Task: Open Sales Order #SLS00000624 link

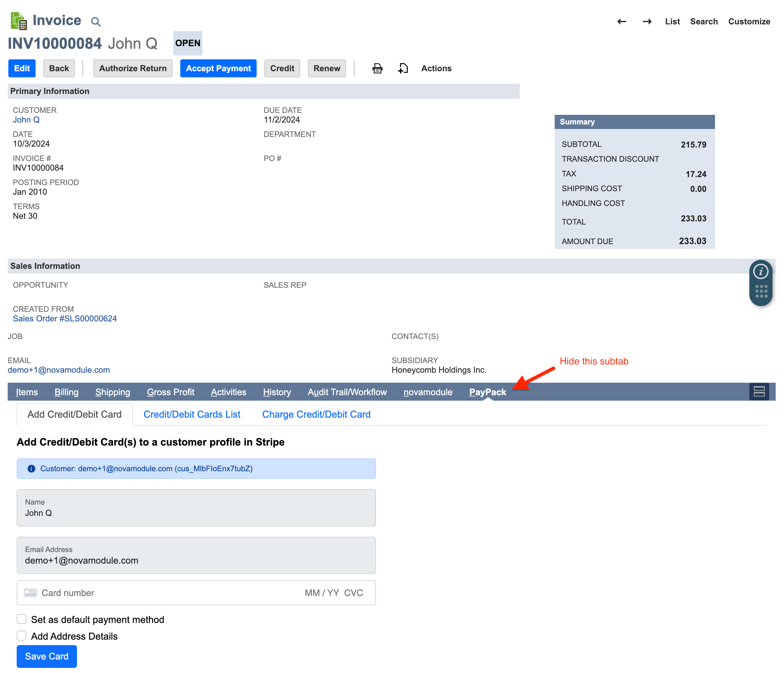Action: [65, 318]
